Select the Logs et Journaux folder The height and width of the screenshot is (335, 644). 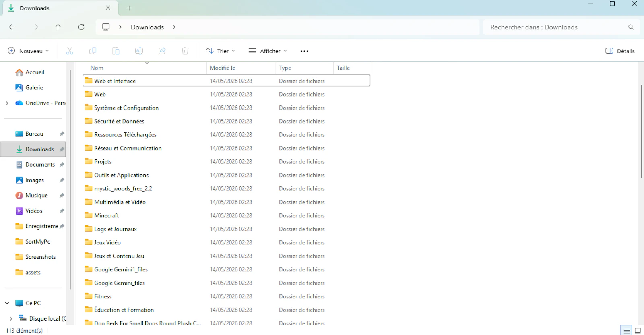point(226,229)
